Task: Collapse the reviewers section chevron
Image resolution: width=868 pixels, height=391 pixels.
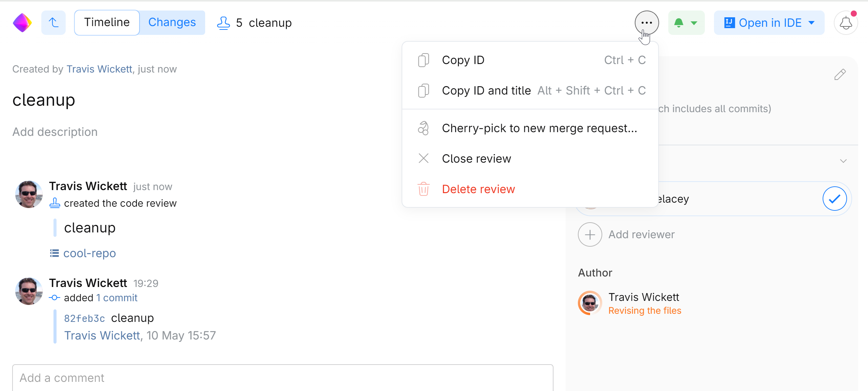Action: tap(843, 161)
